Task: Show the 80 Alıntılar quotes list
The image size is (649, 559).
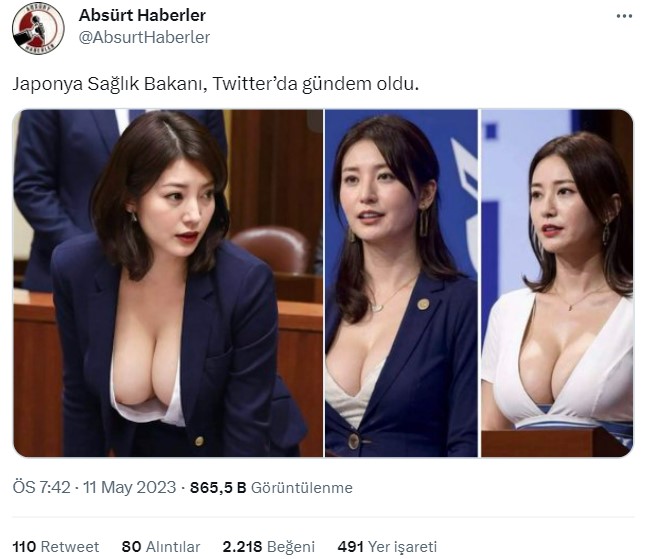Action: [161, 547]
